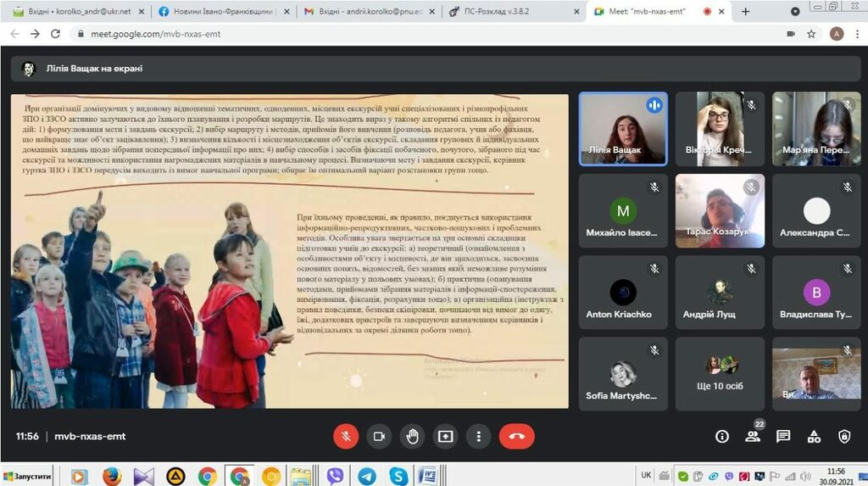Open the activities panel
The width and height of the screenshot is (868, 486).
[x=814, y=436]
